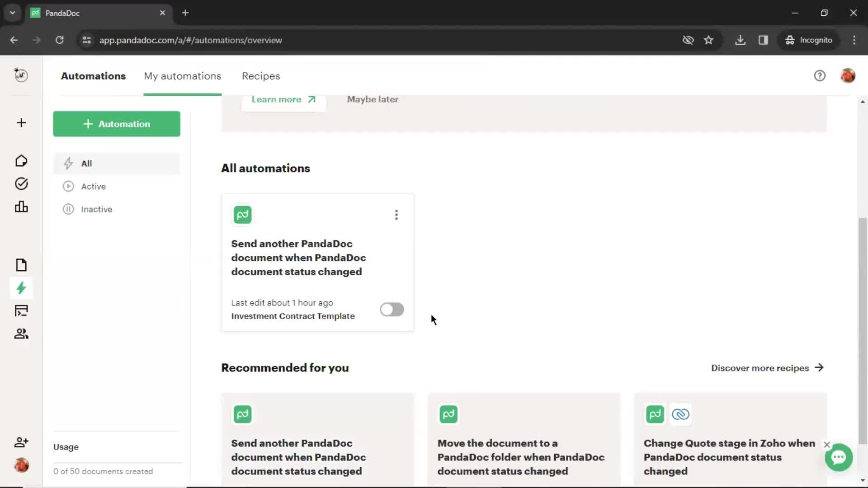868x488 pixels.
Task: Click the Add Automation green button
Action: (x=117, y=124)
